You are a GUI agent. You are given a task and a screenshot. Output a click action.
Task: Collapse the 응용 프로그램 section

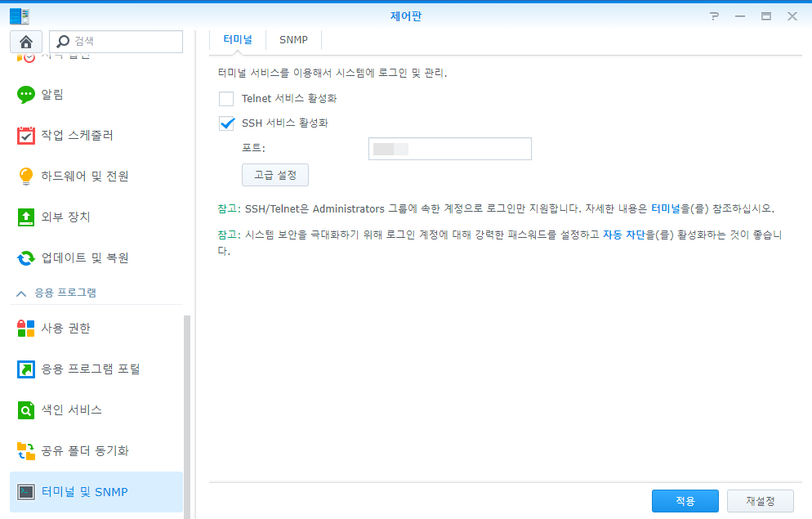click(x=21, y=293)
